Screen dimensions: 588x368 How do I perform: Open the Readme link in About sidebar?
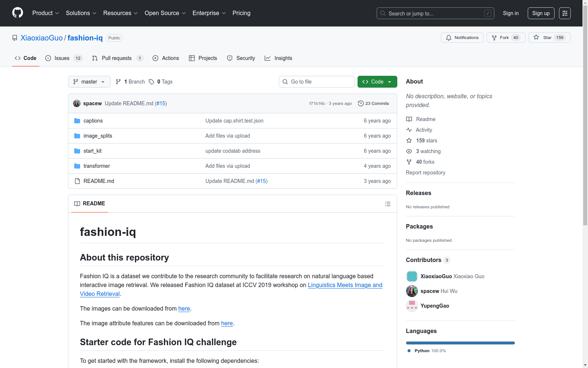(x=421, y=119)
